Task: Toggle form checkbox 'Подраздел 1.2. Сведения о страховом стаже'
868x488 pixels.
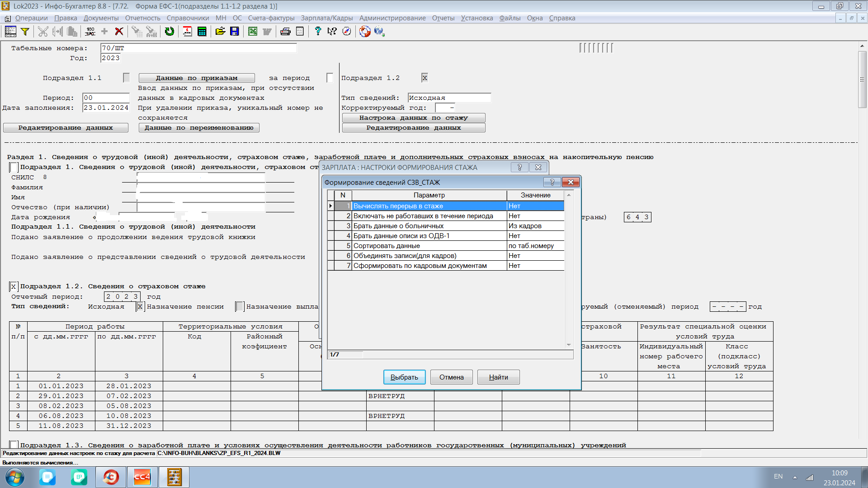Action: [x=14, y=286]
